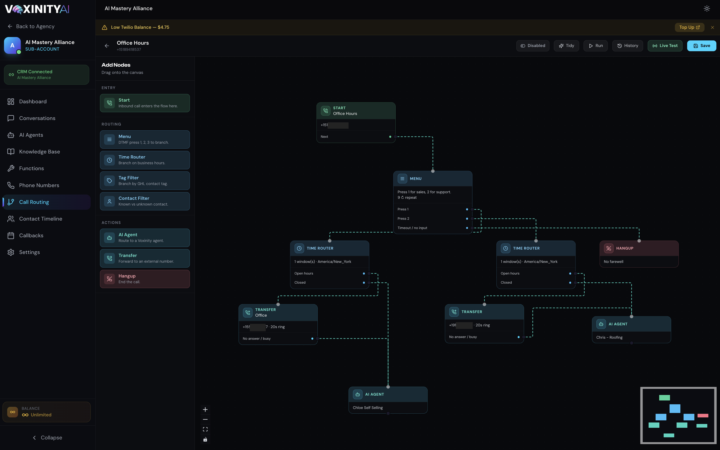Screen dimensions: 720x450
Task: Click clock icon on left Time Router
Action: coord(299,248)
